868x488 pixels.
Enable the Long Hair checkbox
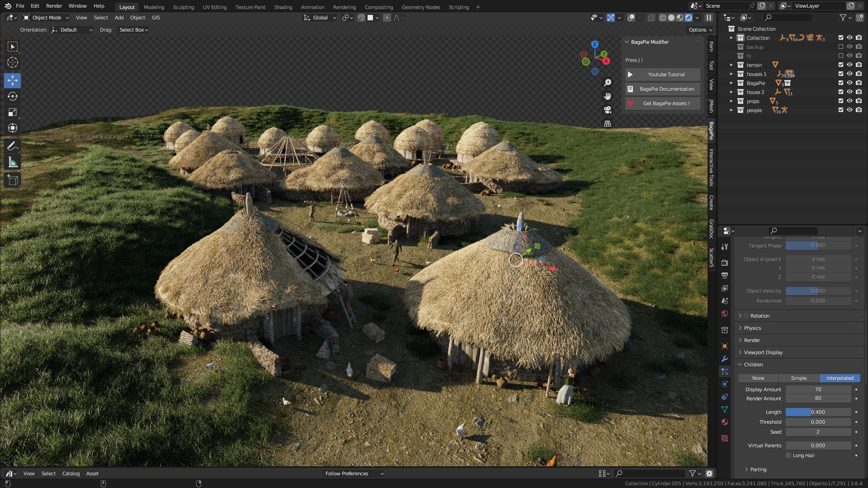point(788,455)
